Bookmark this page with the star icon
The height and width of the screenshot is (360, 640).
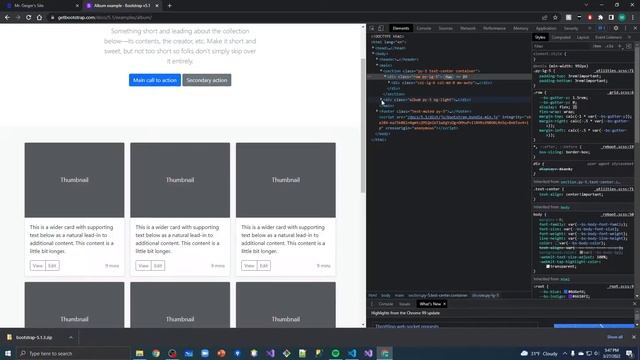[x=555, y=18]
